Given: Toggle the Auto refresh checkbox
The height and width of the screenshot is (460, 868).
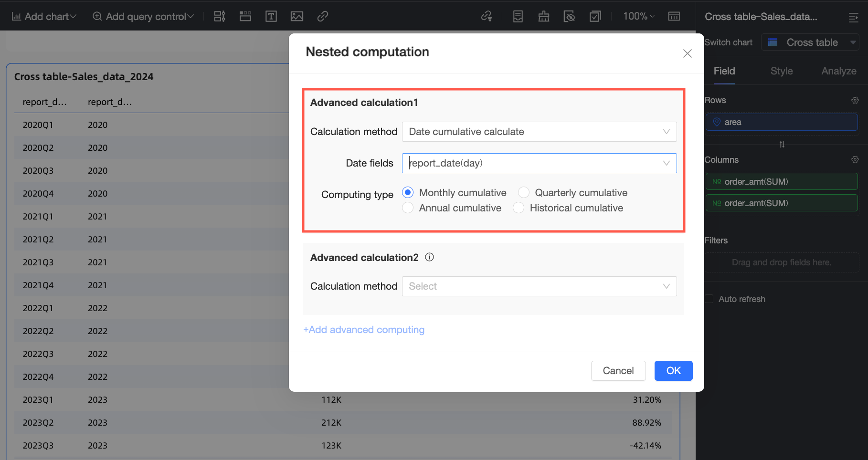Looking at the screenshot, I should pos(709,299).
